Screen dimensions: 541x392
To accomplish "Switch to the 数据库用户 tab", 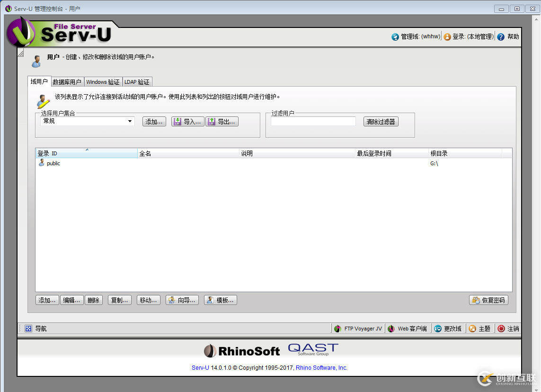I will [67, 81].
